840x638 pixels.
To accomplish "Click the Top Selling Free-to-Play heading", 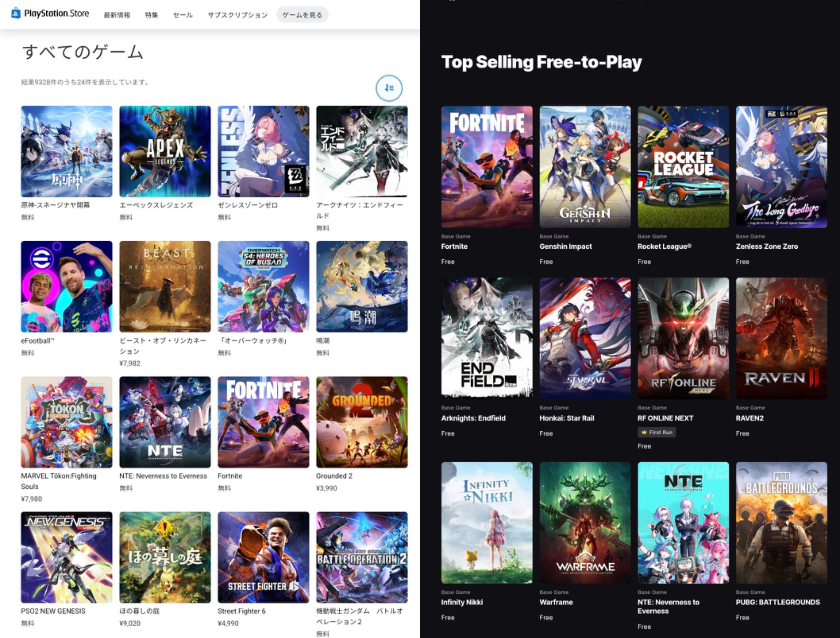I will [x=542, y=62].
